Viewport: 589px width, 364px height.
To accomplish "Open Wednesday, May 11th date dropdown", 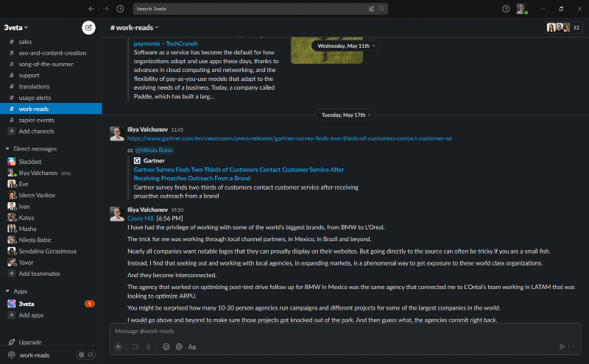I will coord(345,46).
